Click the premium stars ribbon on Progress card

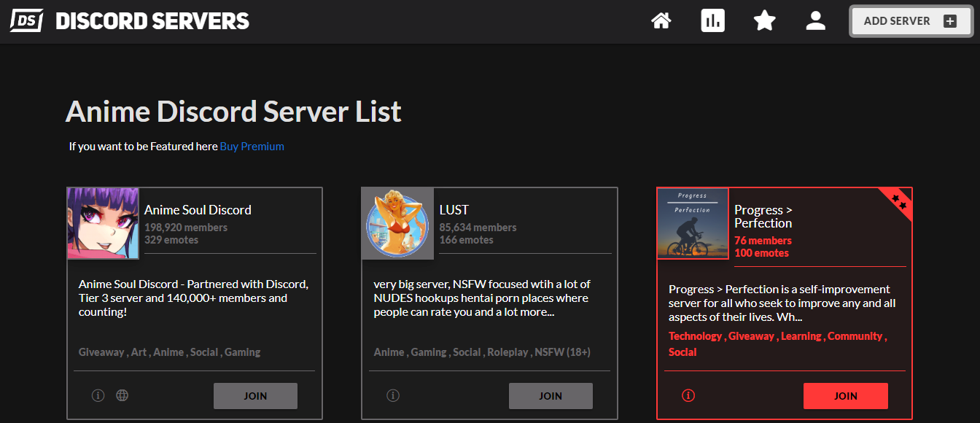click(898, 201)
